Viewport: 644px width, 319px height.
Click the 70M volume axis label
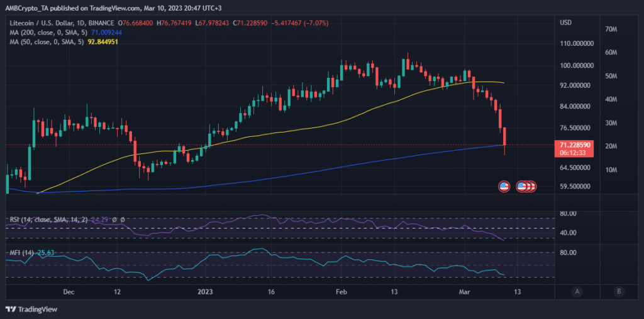point(609,29)
